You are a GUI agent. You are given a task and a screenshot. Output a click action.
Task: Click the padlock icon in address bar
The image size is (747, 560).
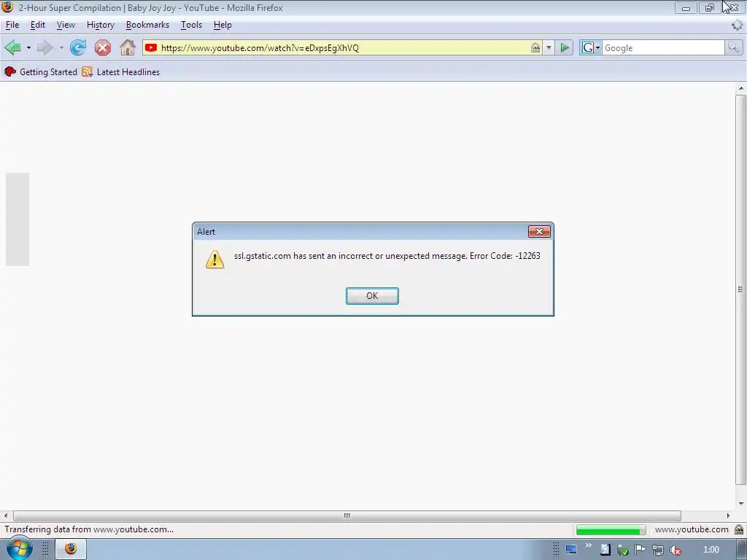click(535, 47)
